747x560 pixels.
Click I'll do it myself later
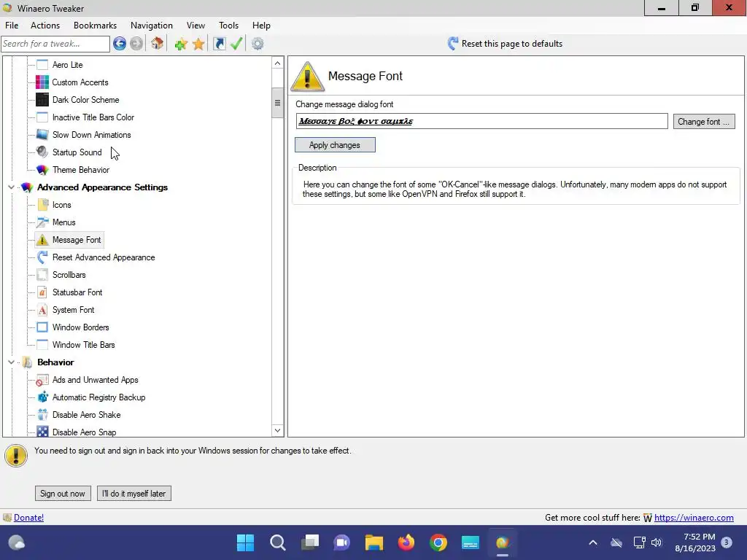tap(134, 494)
